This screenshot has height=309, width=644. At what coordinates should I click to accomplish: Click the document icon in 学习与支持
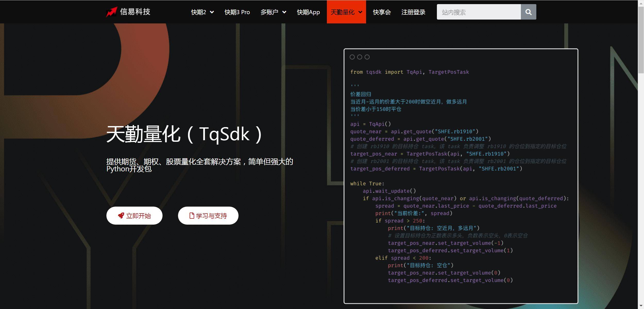point(192,216)
